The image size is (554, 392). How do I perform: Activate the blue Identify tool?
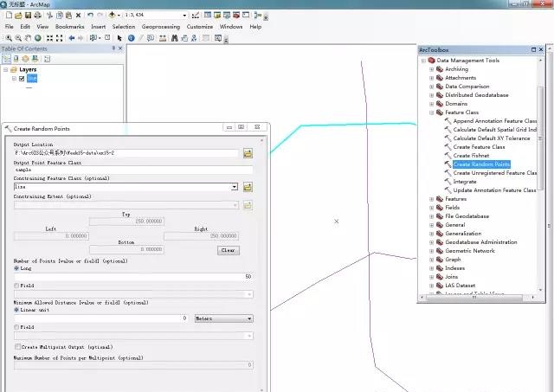[131, 38]
